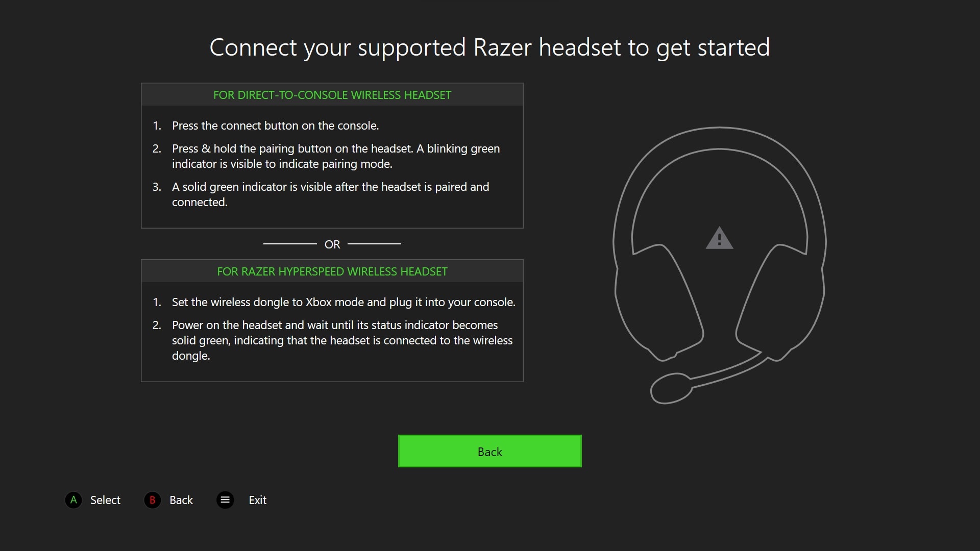
Task: Click the warning triangle icon in headset
Action: point(719,238)
